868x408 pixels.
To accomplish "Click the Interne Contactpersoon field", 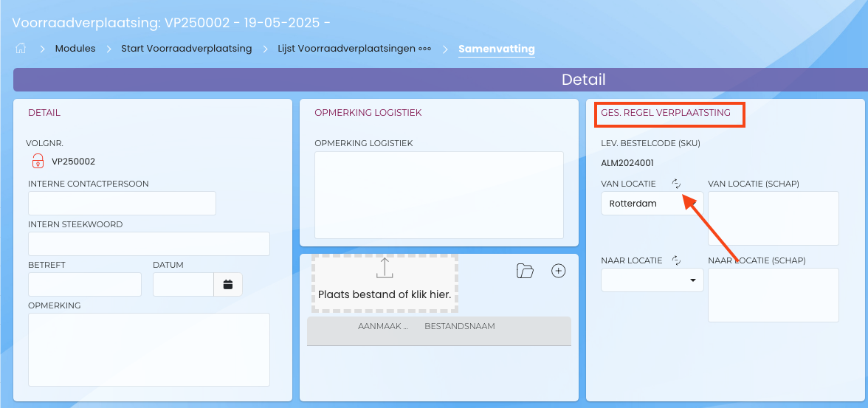I will tap(122, 203).
